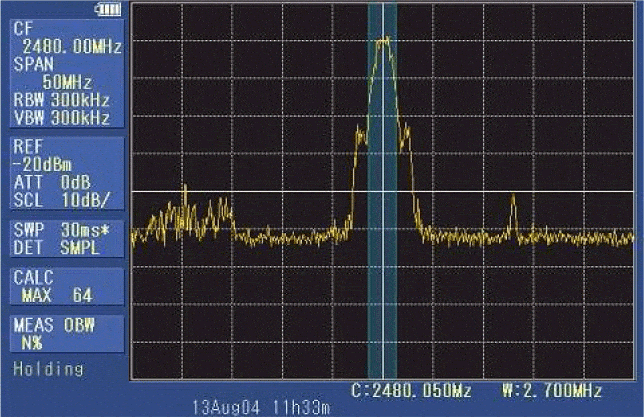The image size is (644, 417).
Task: Click the C:2480.050MHz center readout
Action: click(411, 390)
